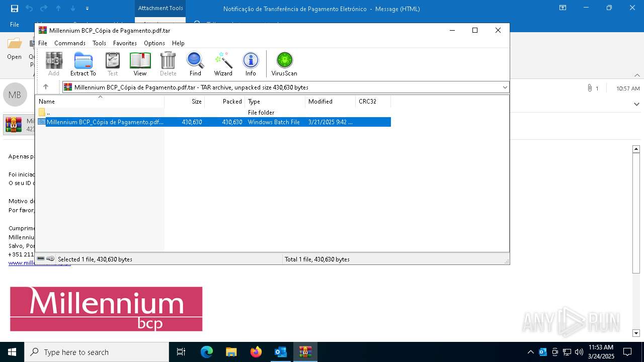644x362 pixels.
Task: Click the key password icon in status bar
Action: coord(50,259)
